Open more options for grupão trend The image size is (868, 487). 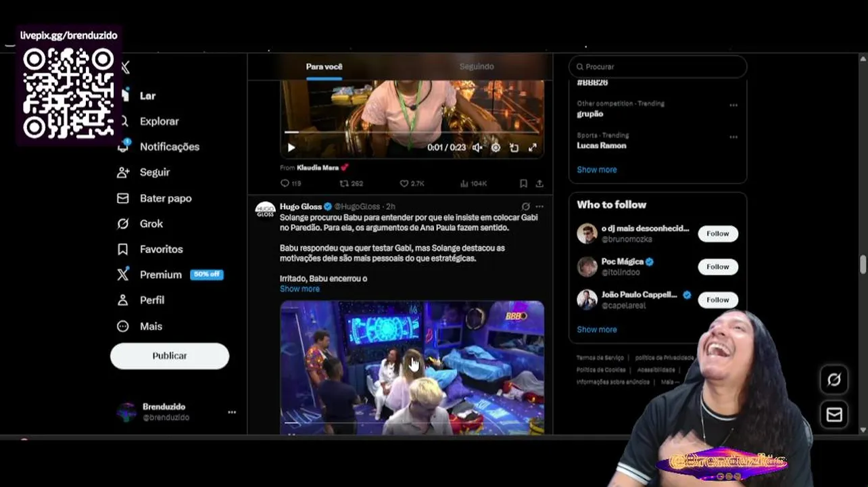tap(733, 106)
